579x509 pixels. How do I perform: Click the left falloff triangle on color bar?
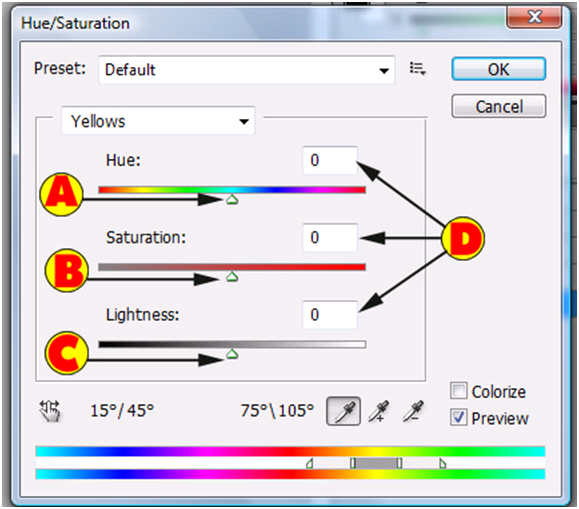[x=310, y=463]
